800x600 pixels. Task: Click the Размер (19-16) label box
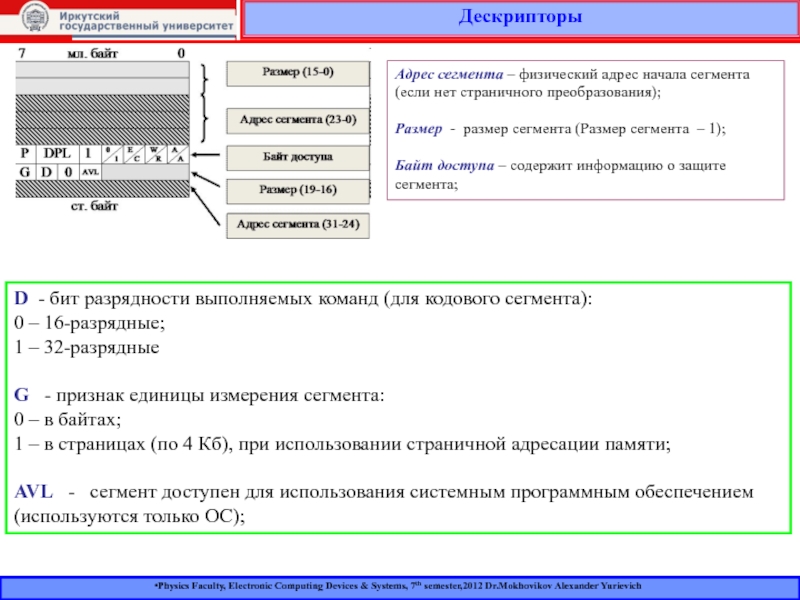pyautogui.click(x=298, y=190)
